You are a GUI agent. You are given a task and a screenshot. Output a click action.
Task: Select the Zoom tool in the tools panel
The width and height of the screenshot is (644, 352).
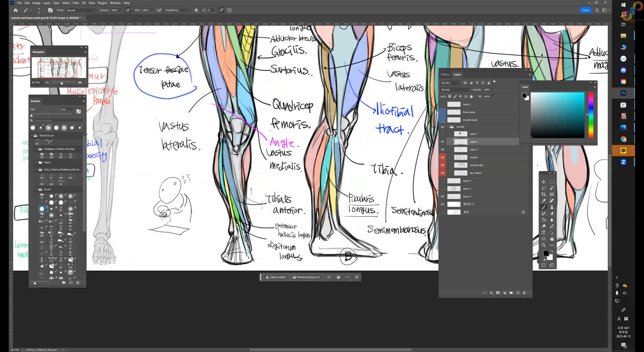coord(543,245)
